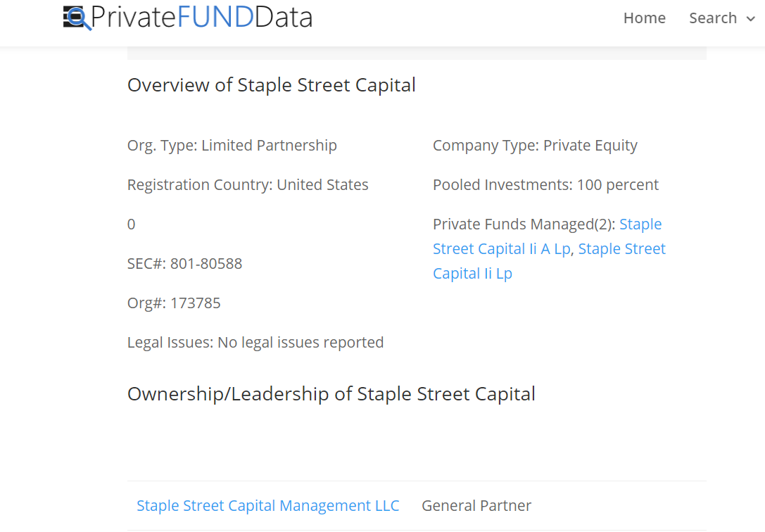Open the Search menu
This screenshot has width=765, height=532.
coord(713,18)
